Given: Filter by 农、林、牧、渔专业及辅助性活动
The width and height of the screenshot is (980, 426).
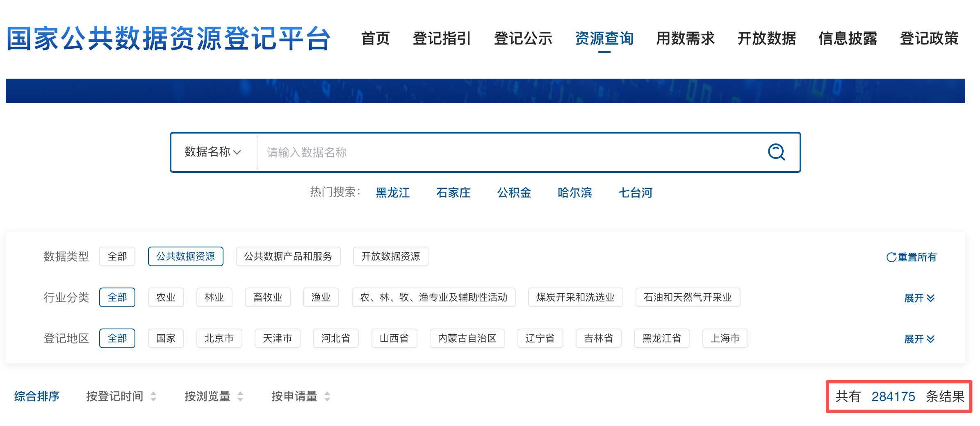Looking at the screenshot, I should (x=434, y=297).
